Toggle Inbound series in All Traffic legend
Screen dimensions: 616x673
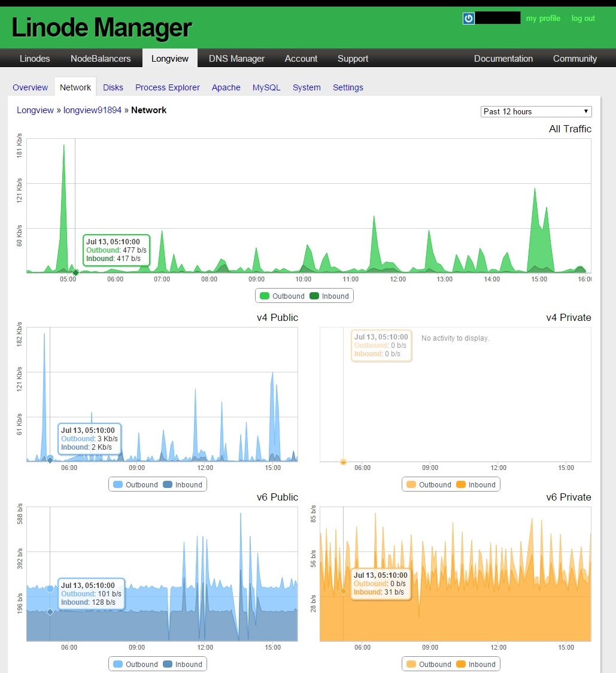pyautogui.click(x=329, y=296)
